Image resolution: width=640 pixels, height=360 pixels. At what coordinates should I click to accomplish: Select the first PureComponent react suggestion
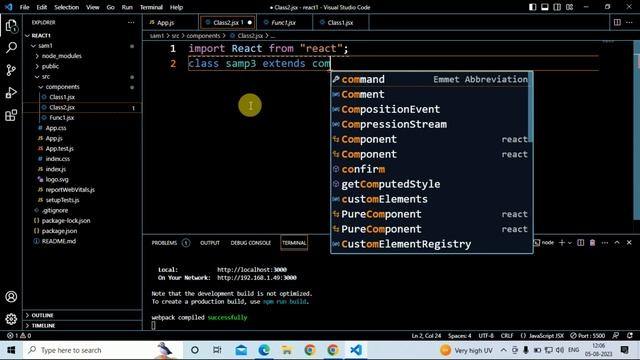point(430,214)
